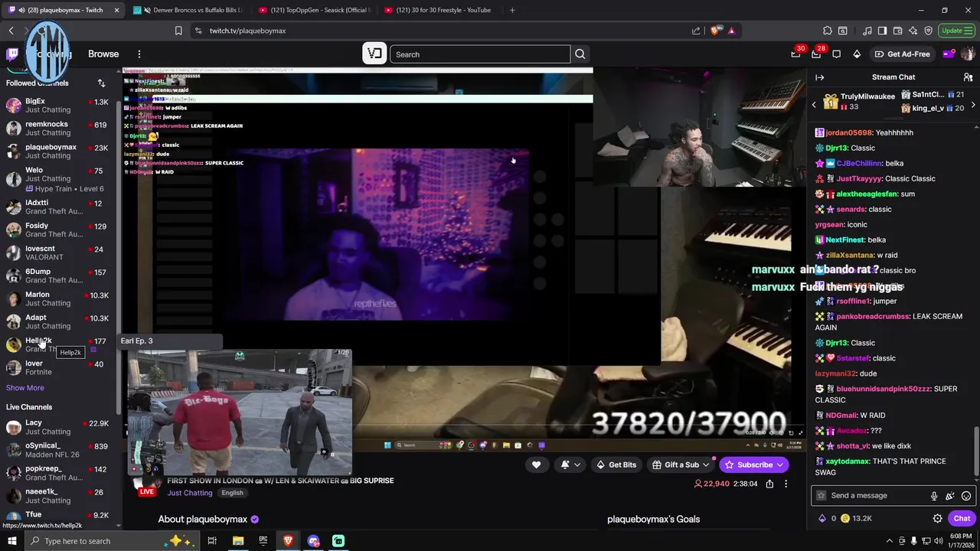The image size is (980, 551).
Task: Open oSynical_ Madden NFL 26 channel
Action: pyautogui.click(x=57, y=450)
